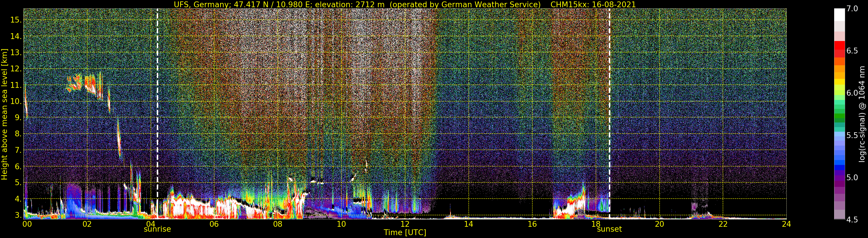Click time axis tick '02'
The width and height of the screenshot is (868, 238).
(87, 224)
